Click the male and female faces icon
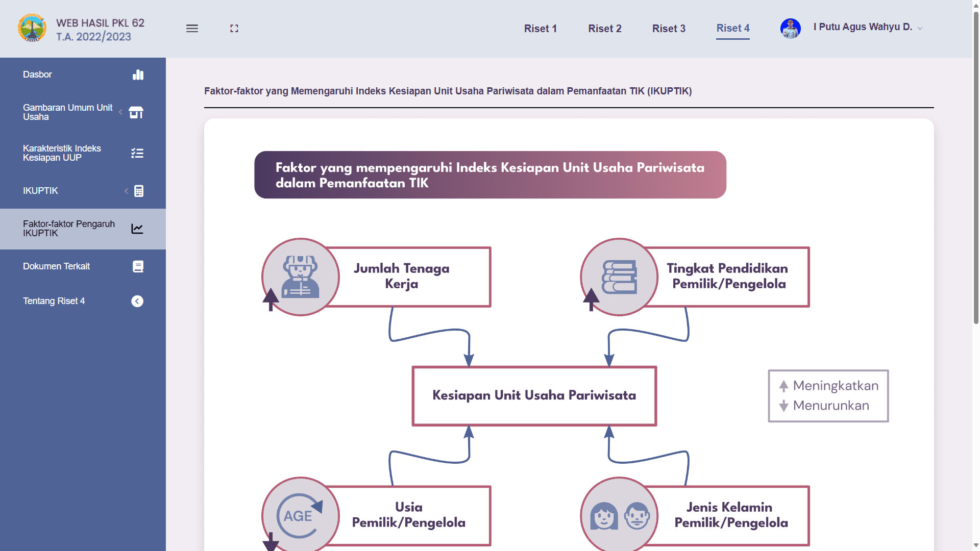The width and height of the screenshot is (980, 551). tap(619, 515)
